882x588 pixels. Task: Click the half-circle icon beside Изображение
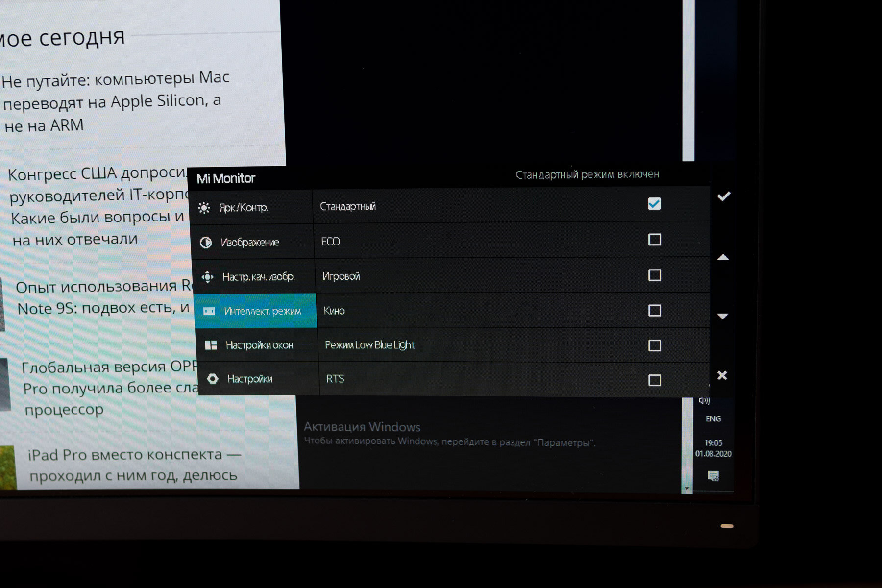(206, 243)
